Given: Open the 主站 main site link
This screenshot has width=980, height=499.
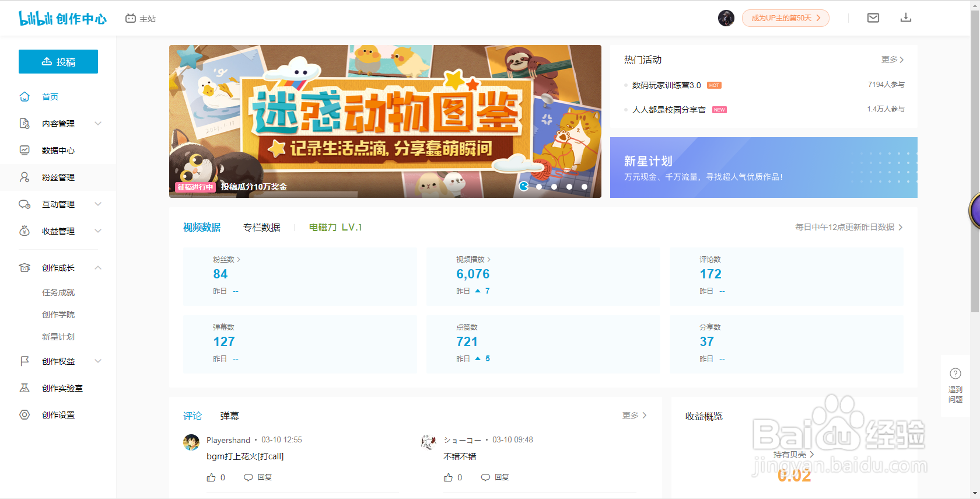Looking at the screenshot, I should 141,19.
